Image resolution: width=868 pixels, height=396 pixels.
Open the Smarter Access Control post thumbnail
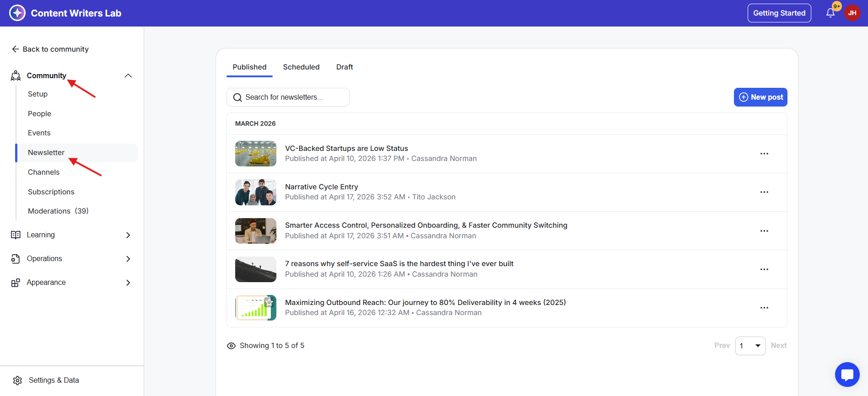click(255, 231)
